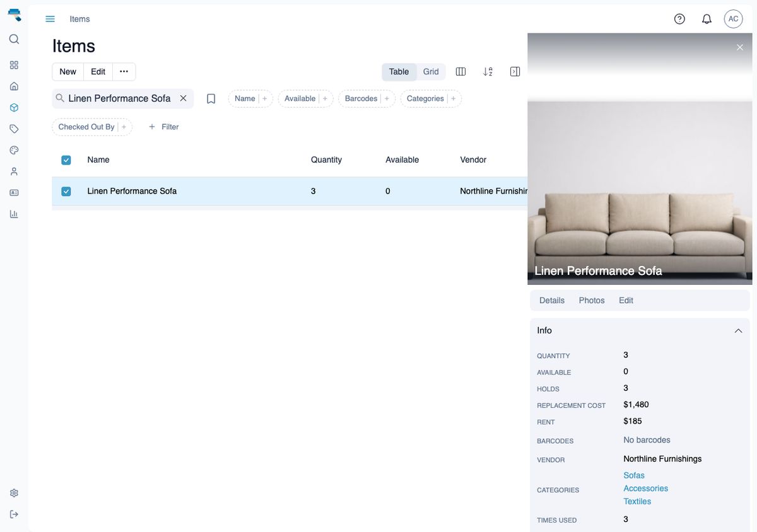Screen dimensions: 757x532
Task: Open the person icon in the sidebar
Action: click(x=14, y=171)
